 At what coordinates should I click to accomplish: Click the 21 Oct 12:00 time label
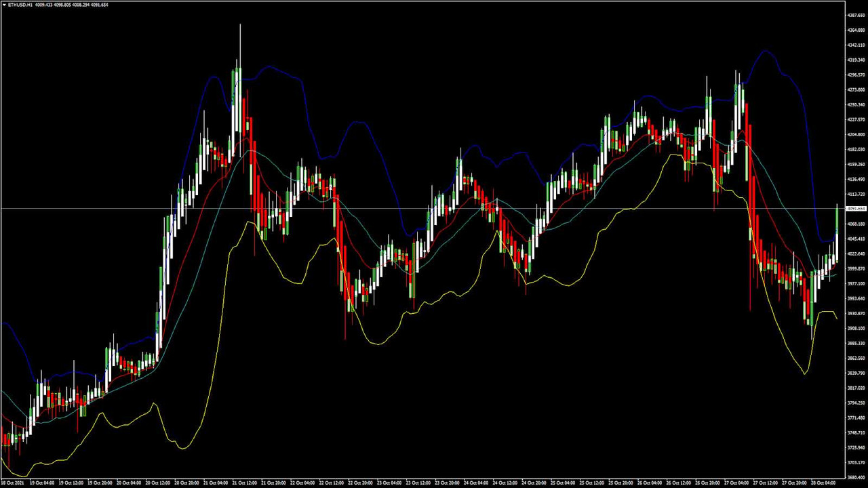[243, 483]
